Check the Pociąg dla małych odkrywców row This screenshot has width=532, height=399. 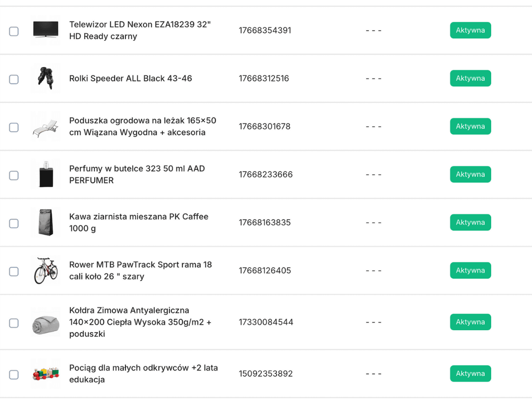(x=14, y=374)
